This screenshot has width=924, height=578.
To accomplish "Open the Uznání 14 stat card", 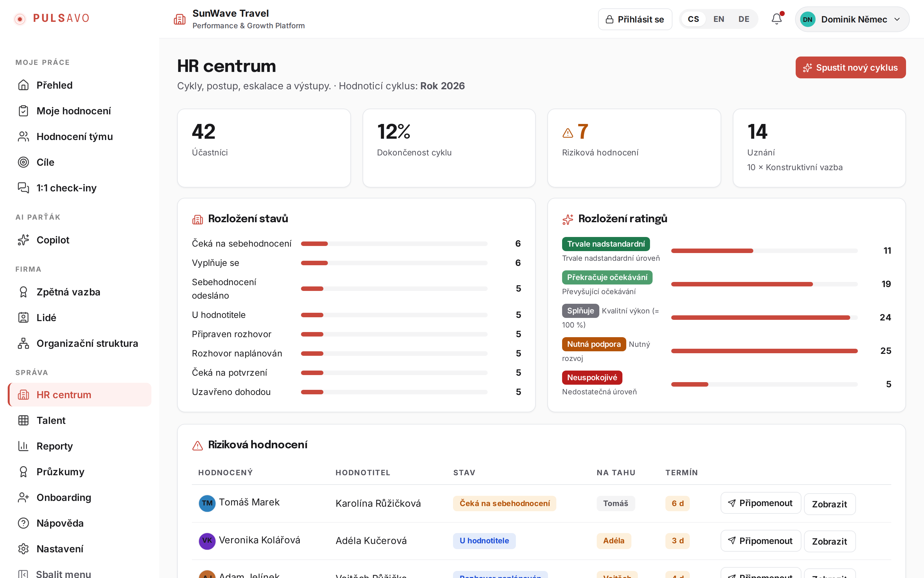I will [819, 148].
